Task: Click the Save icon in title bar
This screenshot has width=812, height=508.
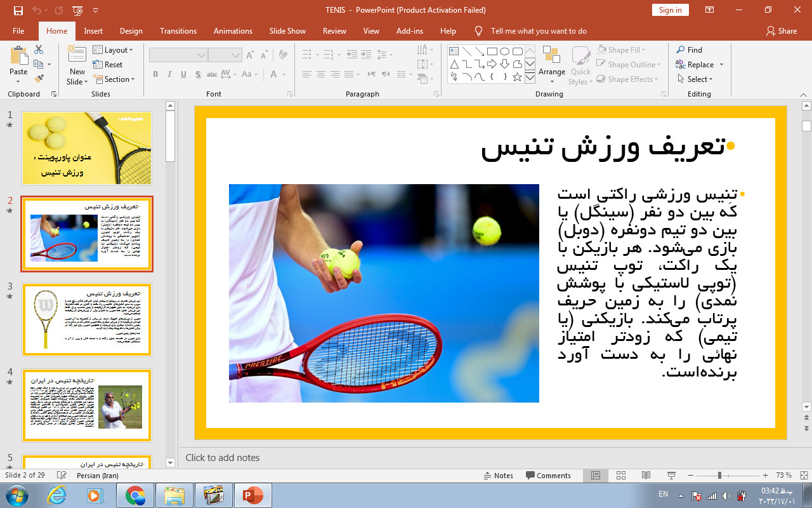Action: click(18, 10)
